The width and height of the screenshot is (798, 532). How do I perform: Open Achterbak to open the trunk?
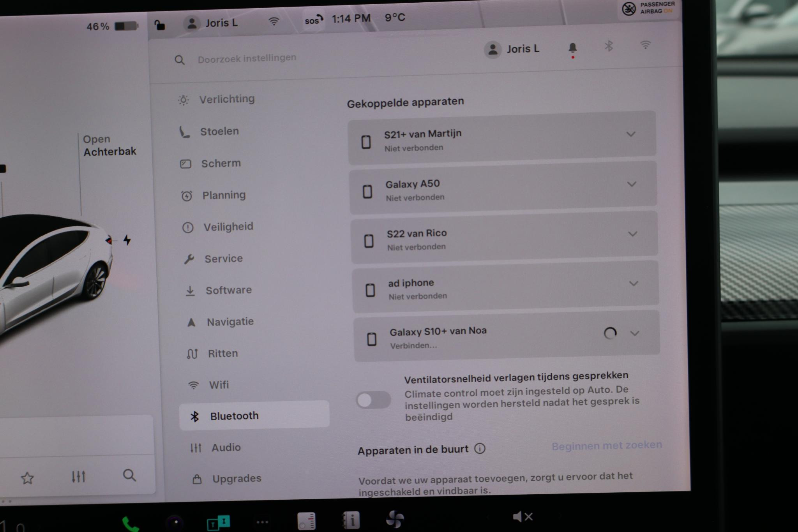[x=109, y=145]
